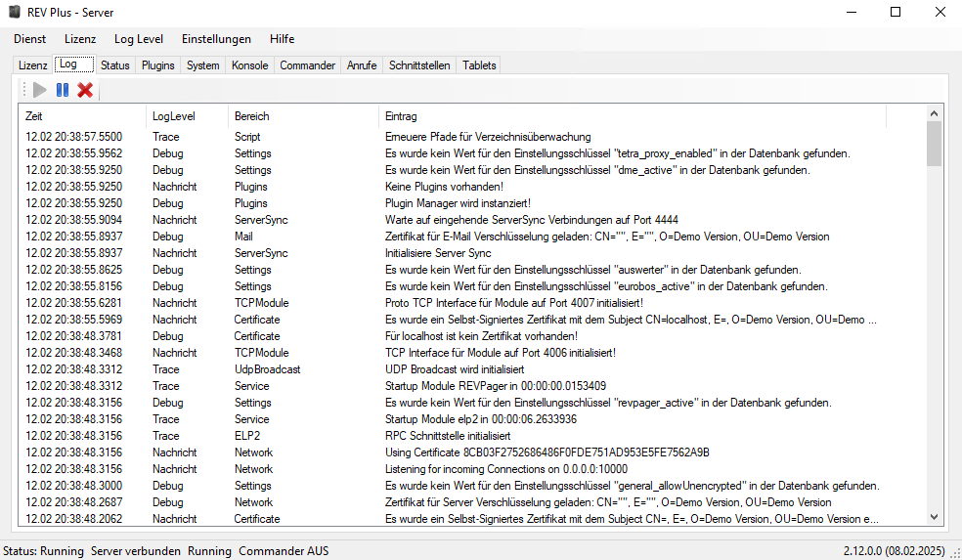Screen dimensions: 962x560
Task: Click the scroll down arrow of the log list
Action: (934, 517)
